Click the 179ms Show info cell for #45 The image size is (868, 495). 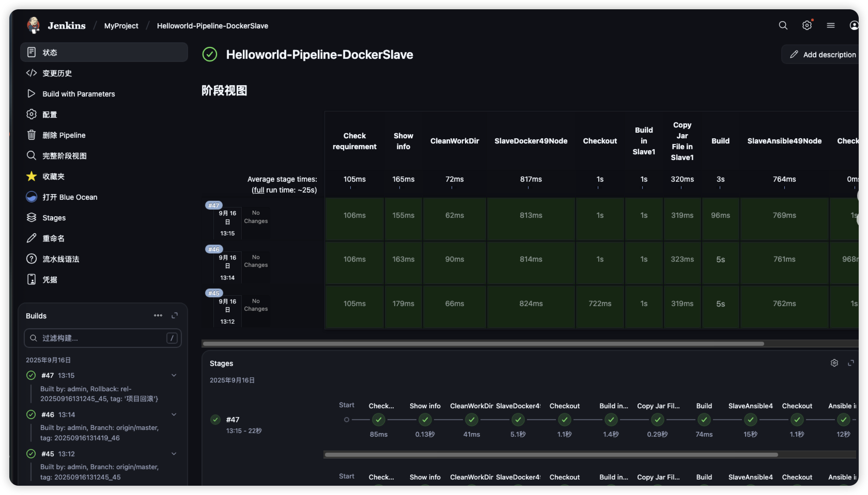[x=404, y=307]
